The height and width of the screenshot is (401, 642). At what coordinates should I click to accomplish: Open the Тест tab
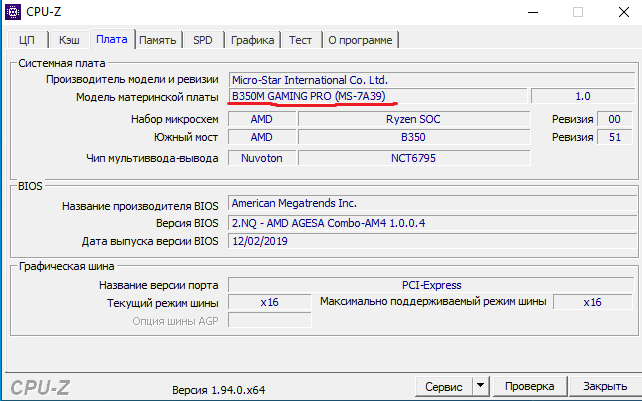[x=300, y=40]
